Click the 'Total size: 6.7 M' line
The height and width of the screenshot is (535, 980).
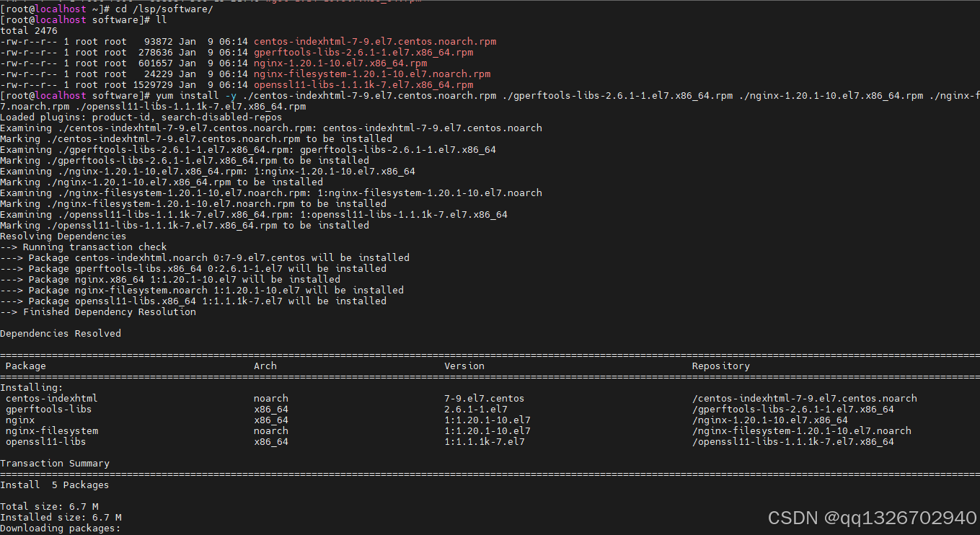click(49, 506)
